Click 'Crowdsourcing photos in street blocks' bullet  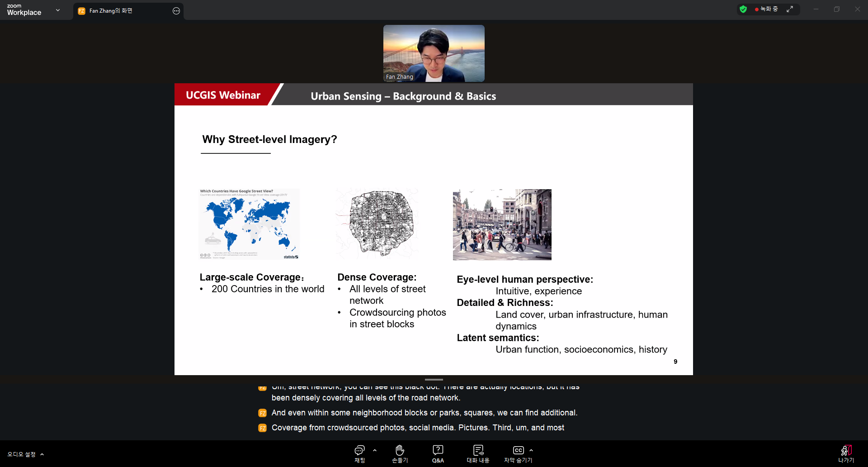click(397, 319)
